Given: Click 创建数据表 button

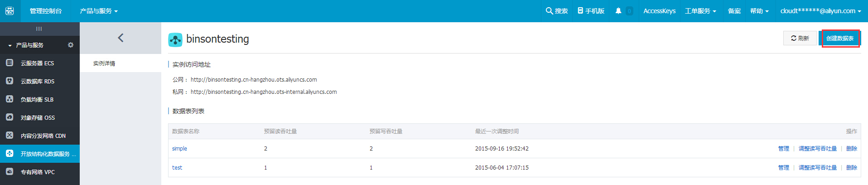Looking at the screenshot, I should coord(840,39).
